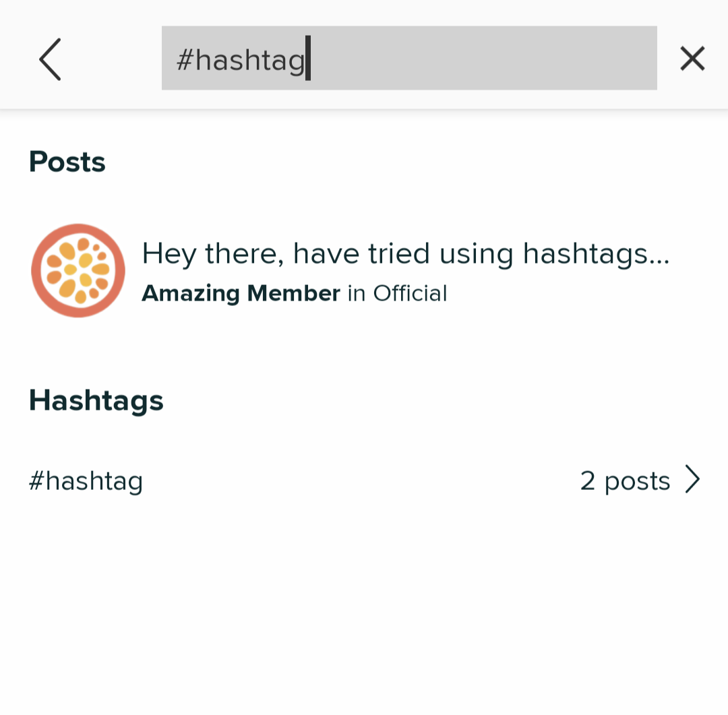Open the post titled Hey there, have tried using hashtags

click(404, 253)
